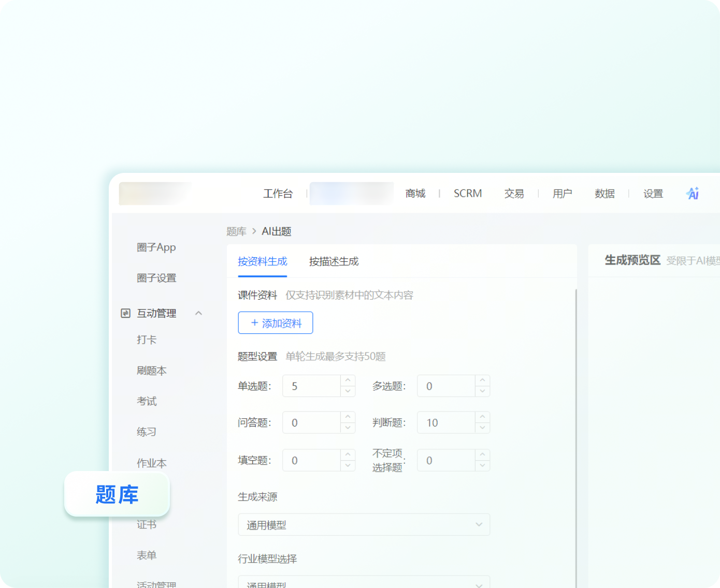Open 作业本 in the sidebar
The width and height of the screenshot is (720, 588).
coord(152,463)
